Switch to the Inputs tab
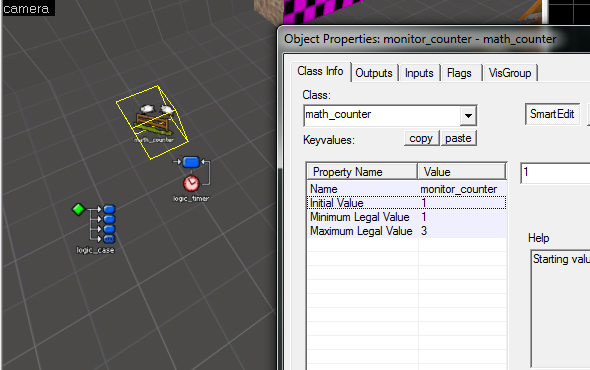 pyautogui.click(x=419, y=73)
